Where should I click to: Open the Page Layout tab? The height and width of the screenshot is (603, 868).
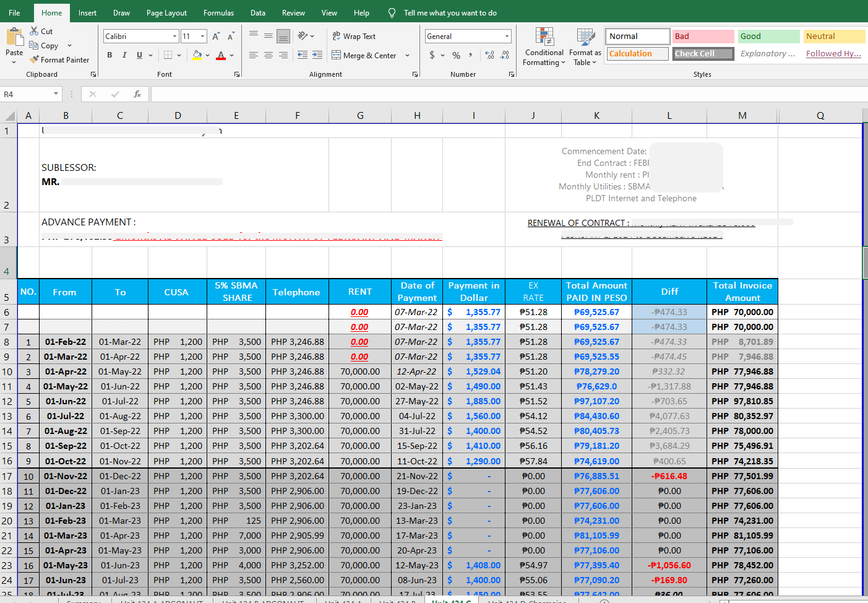point(166,12)
